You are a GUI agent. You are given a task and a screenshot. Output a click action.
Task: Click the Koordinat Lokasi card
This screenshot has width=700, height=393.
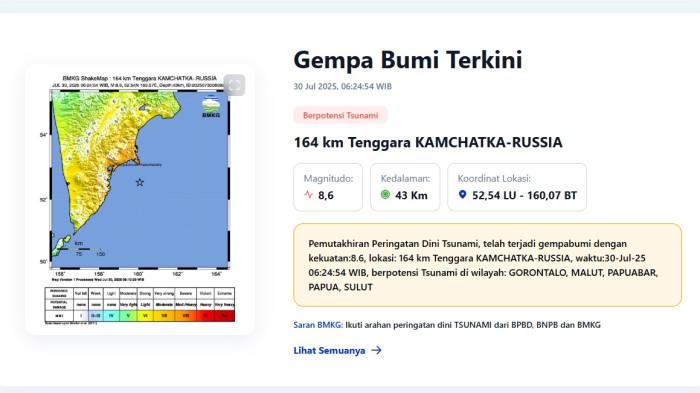[517, 187]
